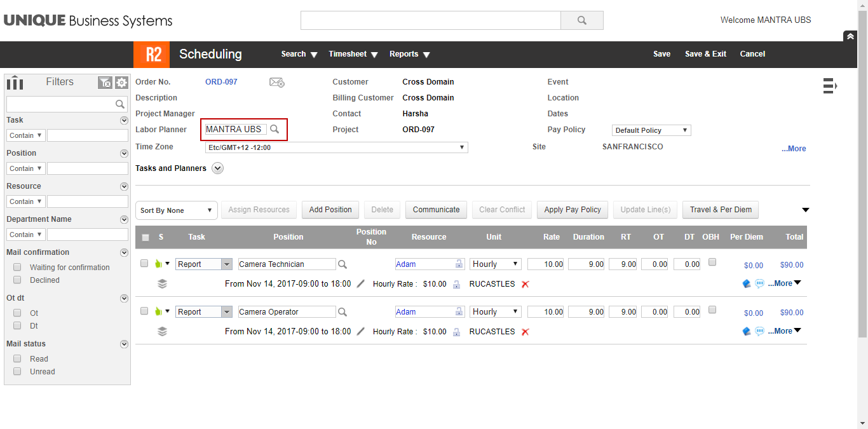The width and height of the screenshot is (868, 429).
Task: Click the search magnifier beside Labor Planner field
Action: pyautogui.click(x=275, y=129)
